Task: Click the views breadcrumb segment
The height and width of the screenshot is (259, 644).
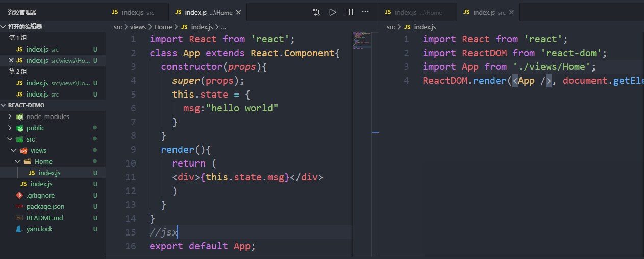Action: [138, 27]
